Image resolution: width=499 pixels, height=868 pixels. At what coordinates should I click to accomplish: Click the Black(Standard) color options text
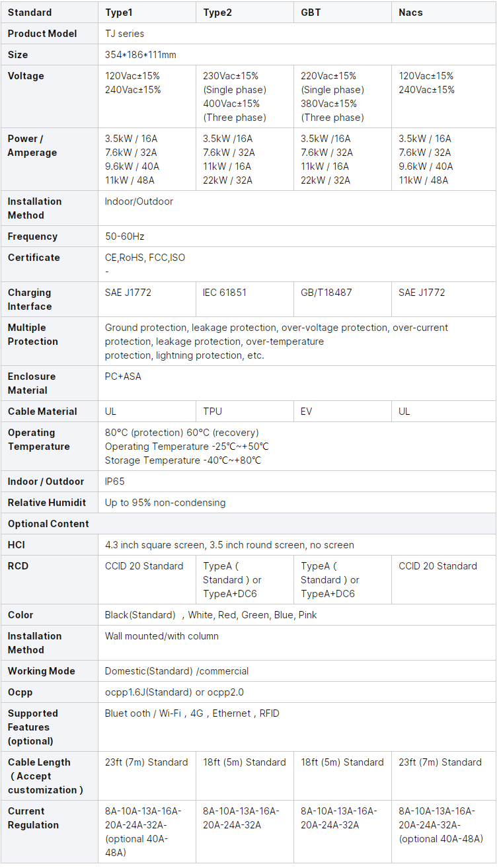pos(211,615)
